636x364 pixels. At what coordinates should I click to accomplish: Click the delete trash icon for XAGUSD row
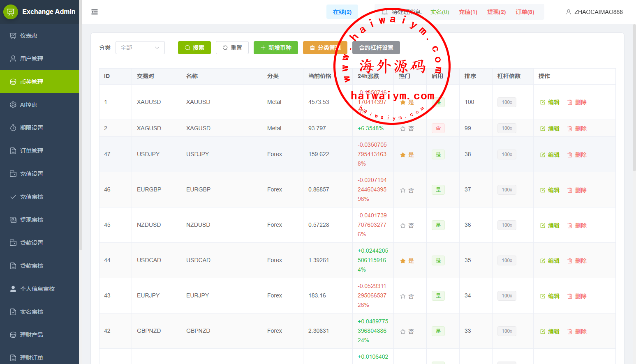click(x=570, y=129)
